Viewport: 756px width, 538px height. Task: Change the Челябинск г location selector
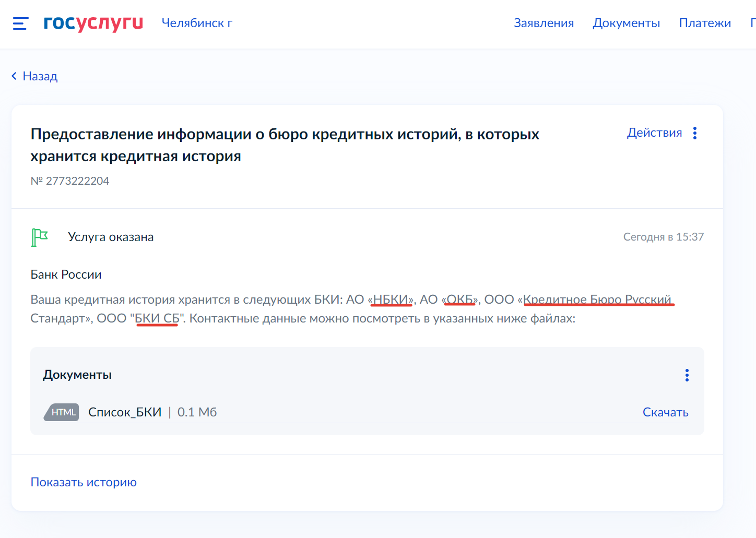coord(197,23)
